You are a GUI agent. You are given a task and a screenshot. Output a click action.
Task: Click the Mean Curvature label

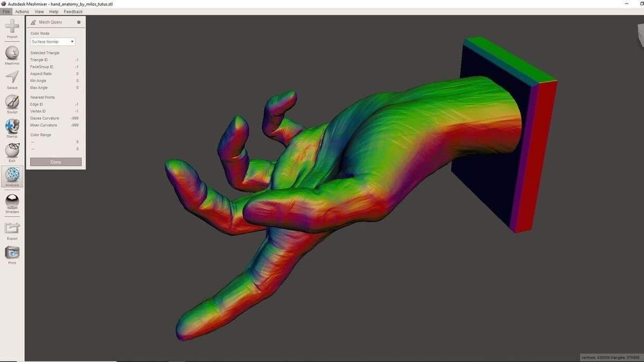[x=43, y=125]
